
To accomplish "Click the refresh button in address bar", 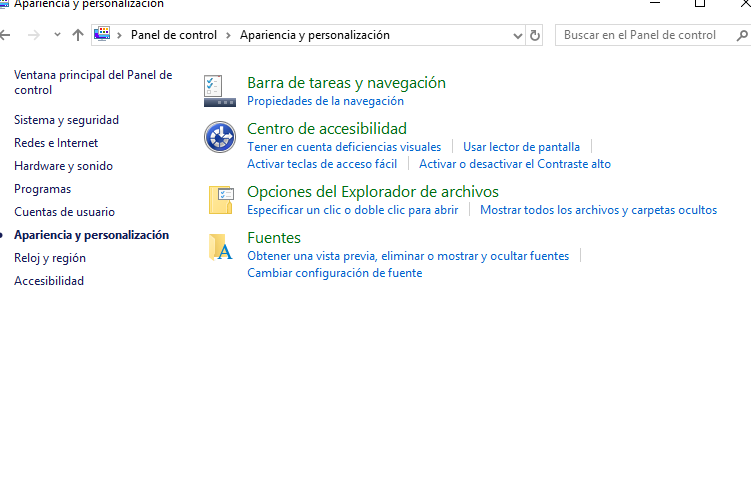I will click(535, 35).
